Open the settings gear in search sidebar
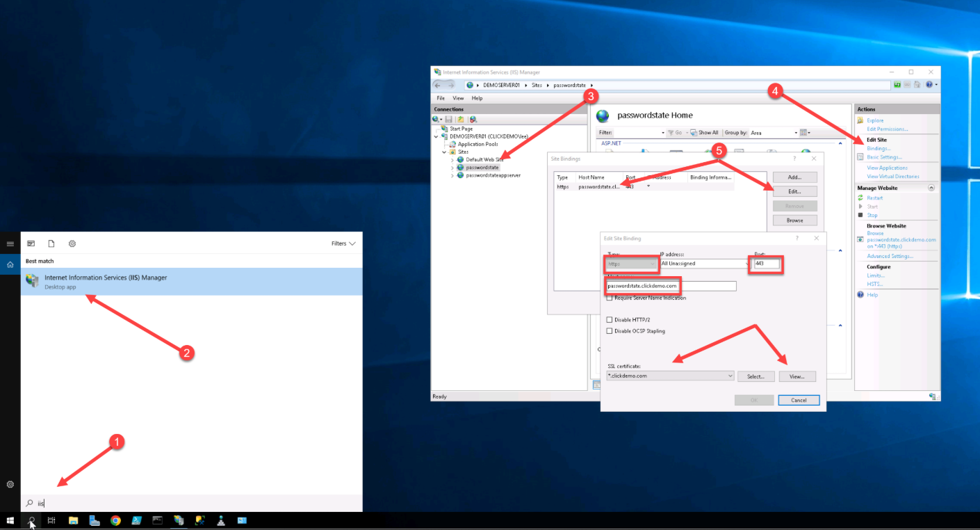 [x=10, y=484]
